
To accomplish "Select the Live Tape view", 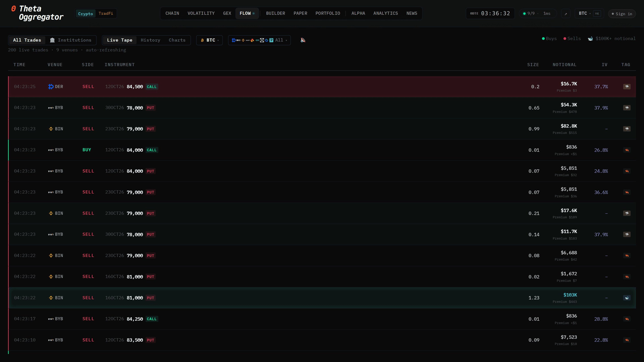I will (x=119, y=40).
